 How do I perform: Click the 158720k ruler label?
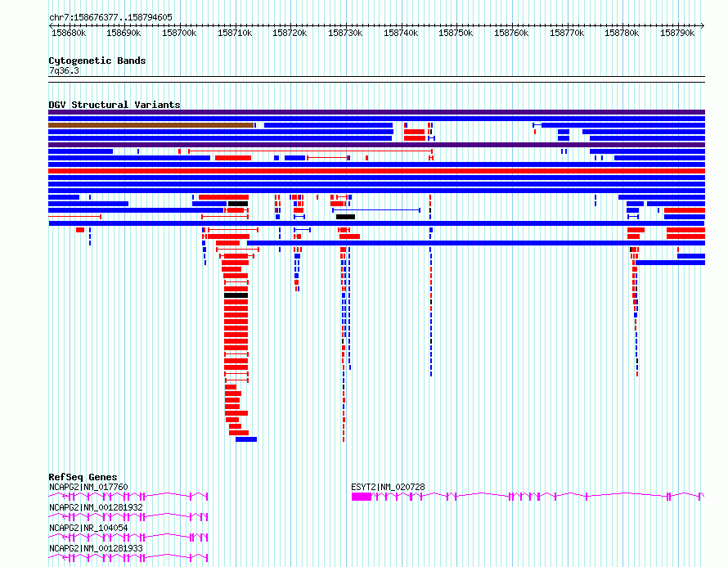click(290, 33)
